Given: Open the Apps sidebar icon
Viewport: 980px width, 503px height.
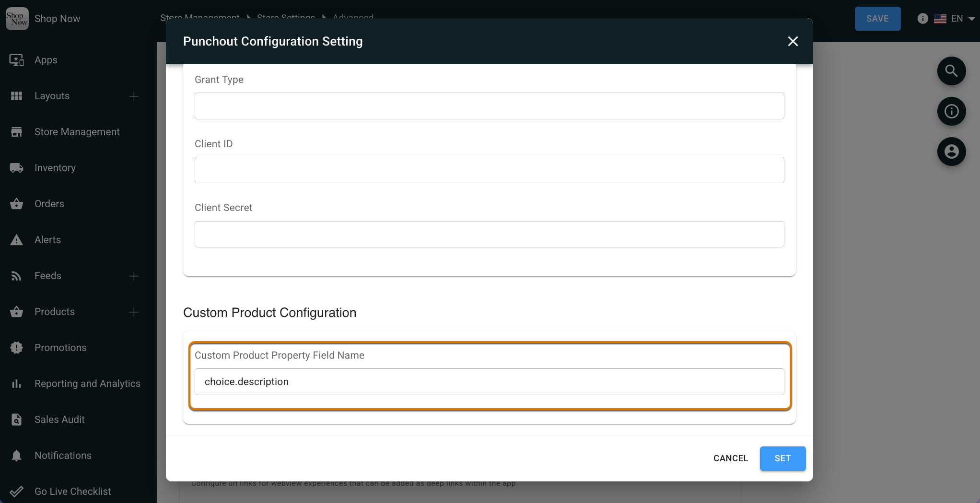Looking at the screenshot, I should pyautogui.click(x=17, y=60).
